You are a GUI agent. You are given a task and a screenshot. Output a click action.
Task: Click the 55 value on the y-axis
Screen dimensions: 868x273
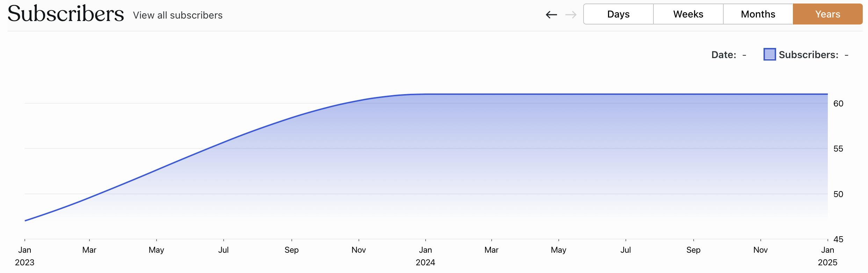click(838, 149)
